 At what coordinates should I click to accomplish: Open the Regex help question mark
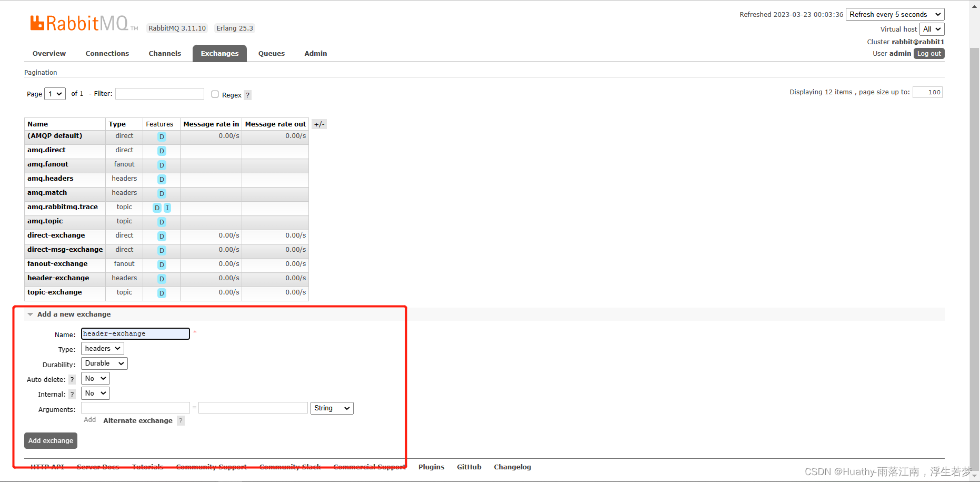tap(248, 95)
